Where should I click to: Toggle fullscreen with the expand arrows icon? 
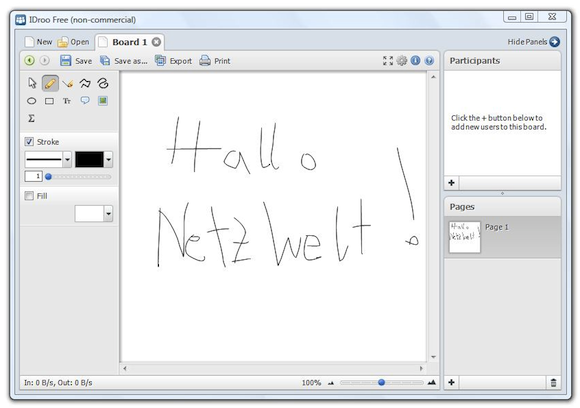point(388,61)
